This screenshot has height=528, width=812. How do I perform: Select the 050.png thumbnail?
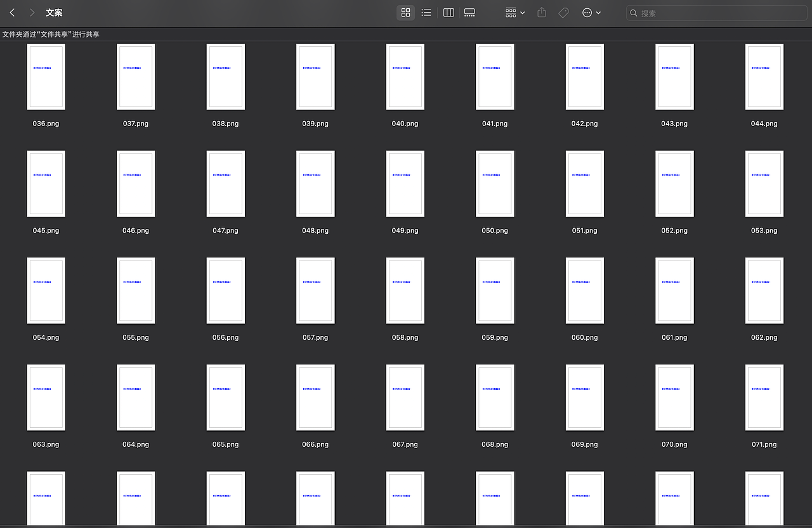pyautogui.click(x=495, y=184)
